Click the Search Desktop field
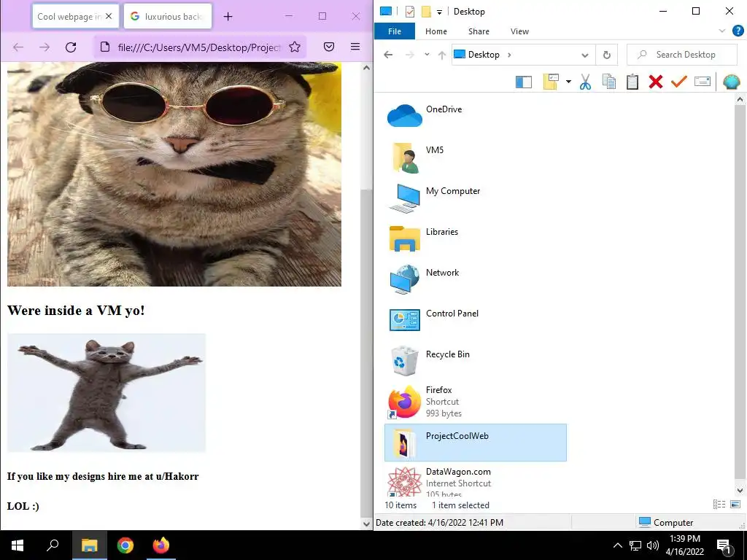 tap(682, 55)
